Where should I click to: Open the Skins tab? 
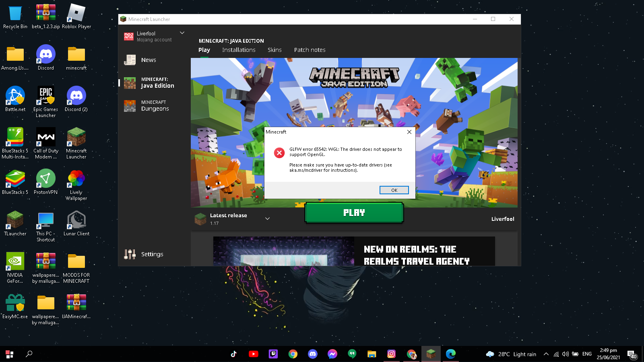275,50
